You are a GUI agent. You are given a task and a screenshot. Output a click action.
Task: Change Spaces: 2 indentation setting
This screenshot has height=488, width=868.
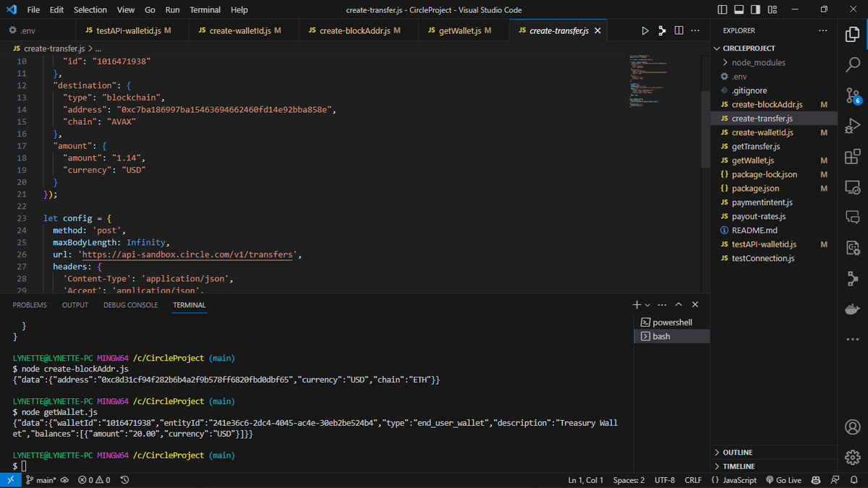click(629, 480)
